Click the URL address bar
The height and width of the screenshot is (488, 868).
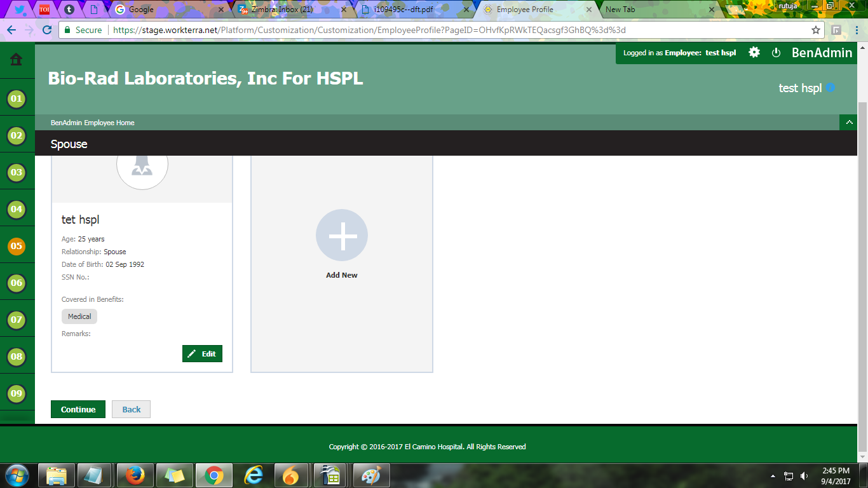pos(442,30)
